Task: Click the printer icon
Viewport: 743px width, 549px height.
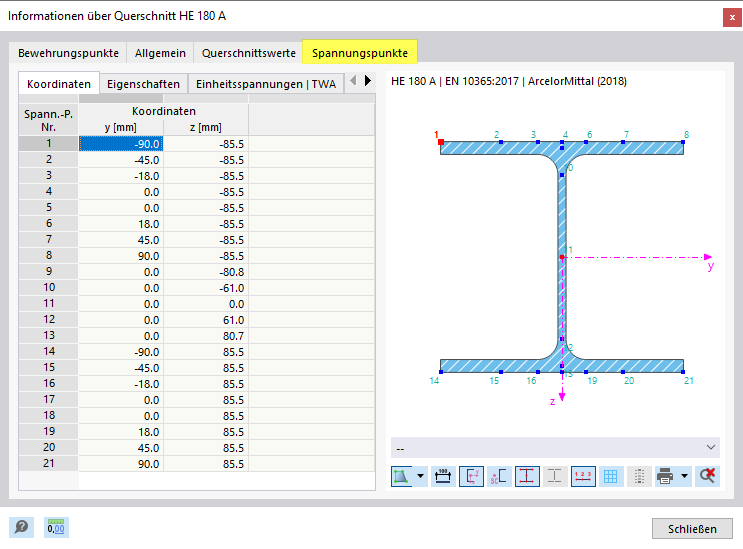Action: (665, 476)
